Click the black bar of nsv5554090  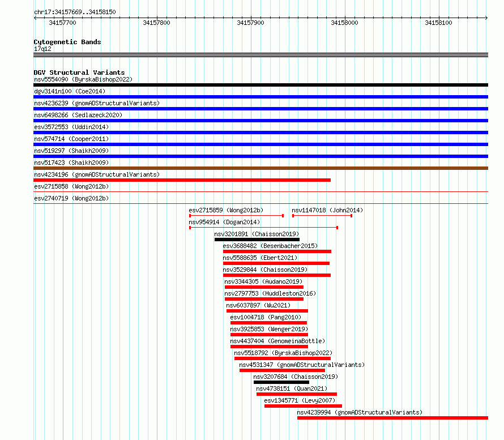tap(260, 85)
